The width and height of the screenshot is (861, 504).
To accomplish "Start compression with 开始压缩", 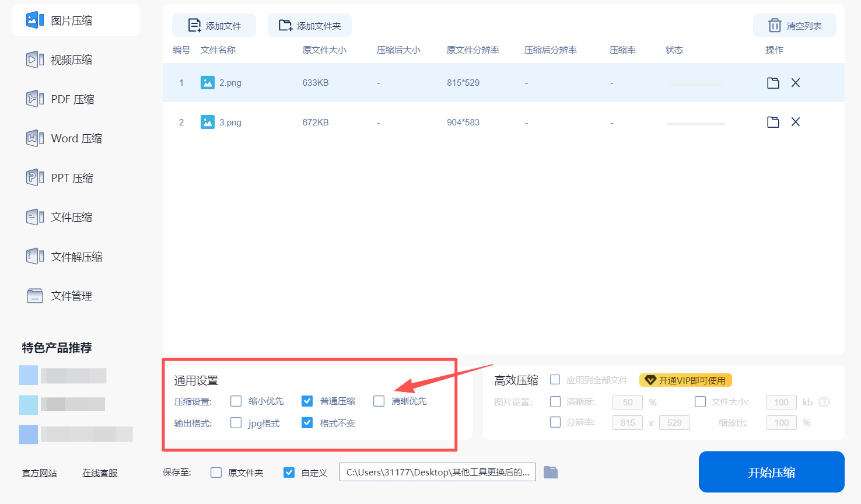I will click(772, 472).
